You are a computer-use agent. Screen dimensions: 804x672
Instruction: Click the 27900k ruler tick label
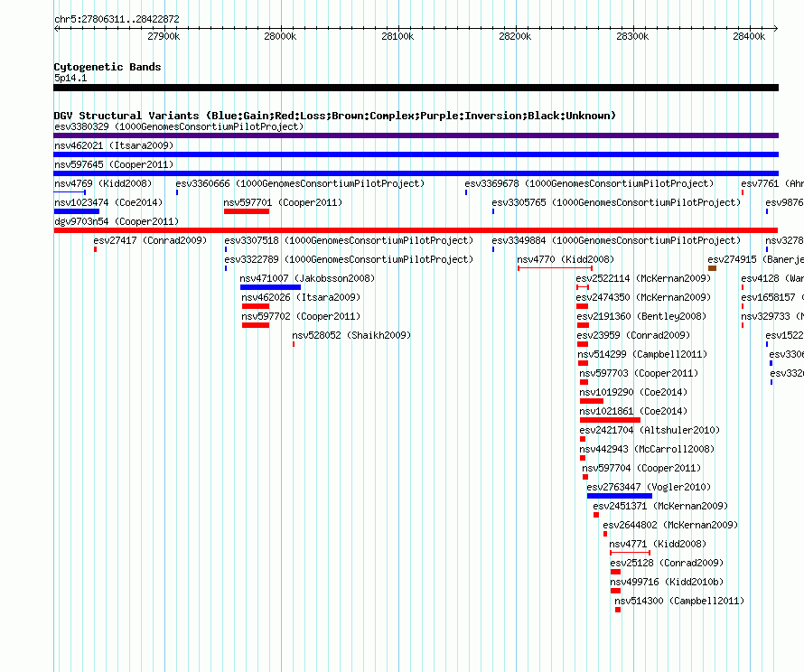point(164,36)
